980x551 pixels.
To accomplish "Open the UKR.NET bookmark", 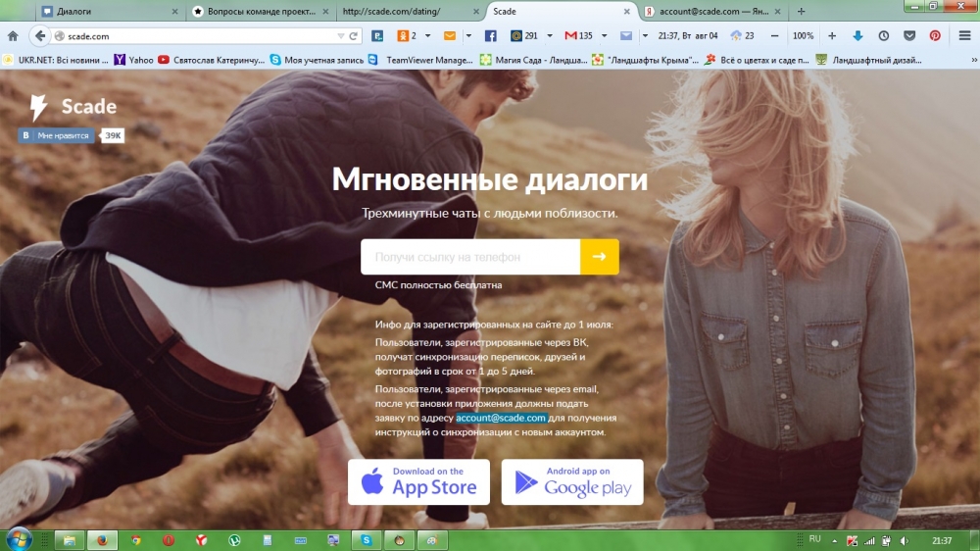I will pyautogui.click(x=56, y=60).
